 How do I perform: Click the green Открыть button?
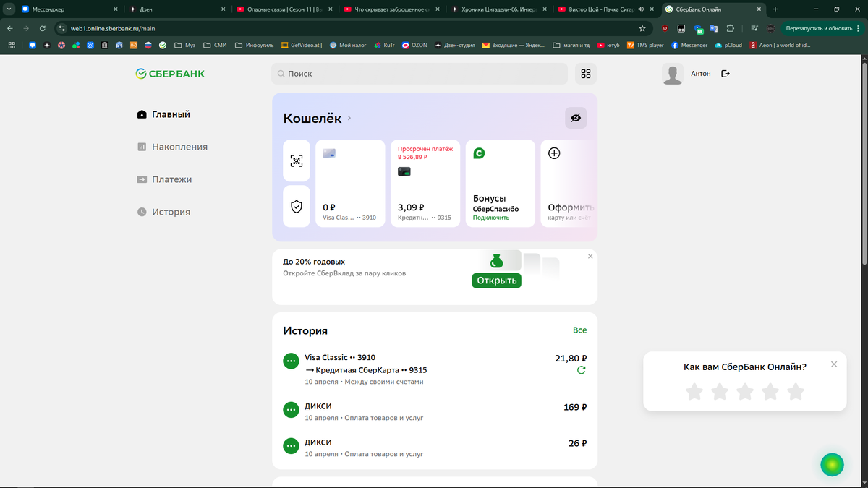click(496, 281)
